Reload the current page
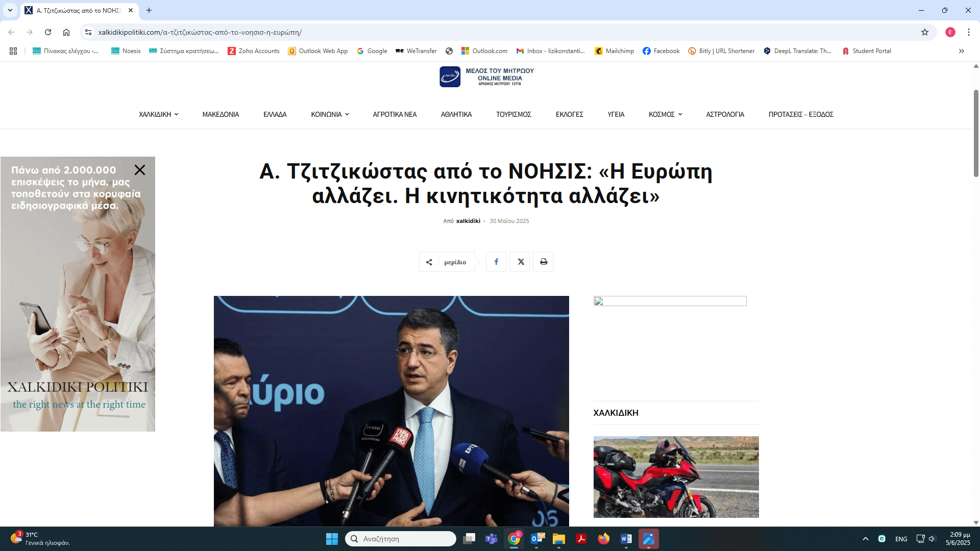Screen dimensions: 980x551 pos(48,32)
